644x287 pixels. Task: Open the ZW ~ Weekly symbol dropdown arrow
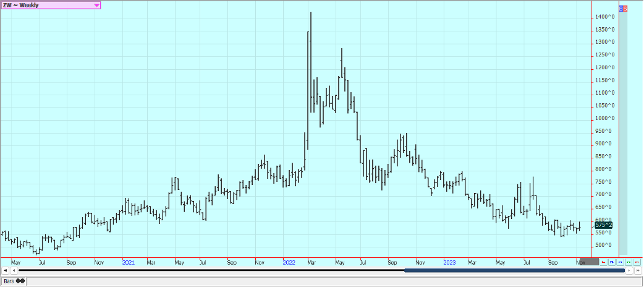coord(96,6)
